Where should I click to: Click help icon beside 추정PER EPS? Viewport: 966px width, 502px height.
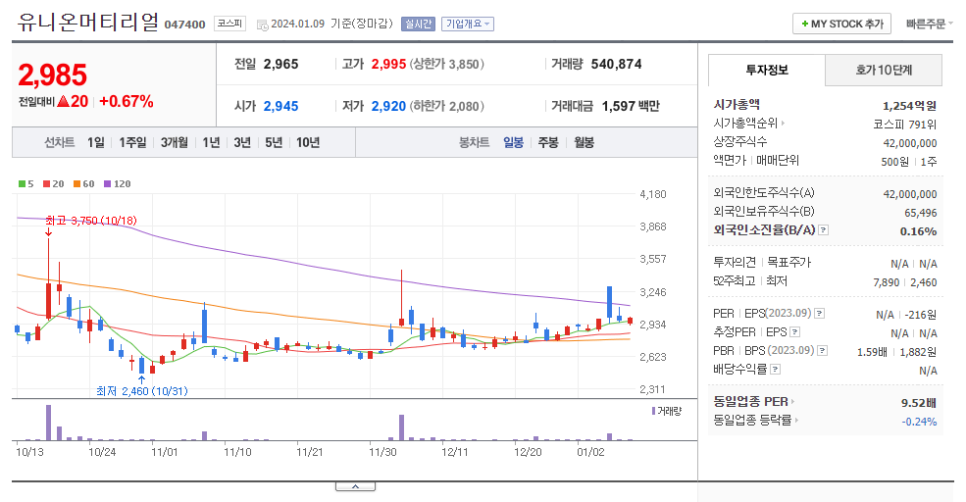point(795,332)
